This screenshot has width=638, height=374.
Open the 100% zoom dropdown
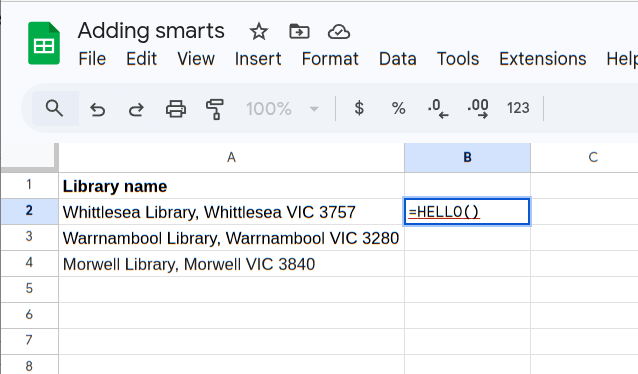point(282,109)
